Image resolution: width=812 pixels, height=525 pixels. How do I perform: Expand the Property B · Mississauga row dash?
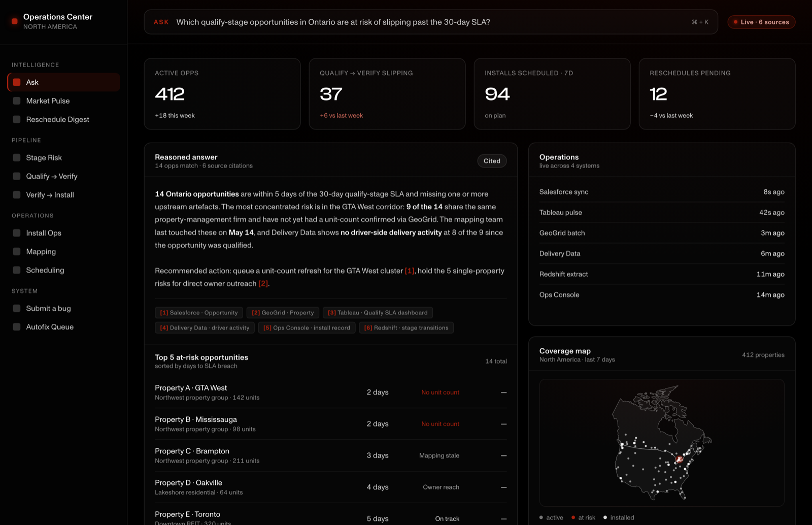pyautogui.click(x=503, y=424)
